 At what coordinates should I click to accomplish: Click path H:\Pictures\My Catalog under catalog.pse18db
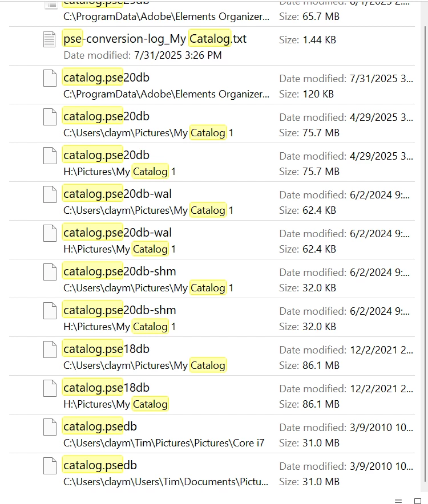point(116,404)
